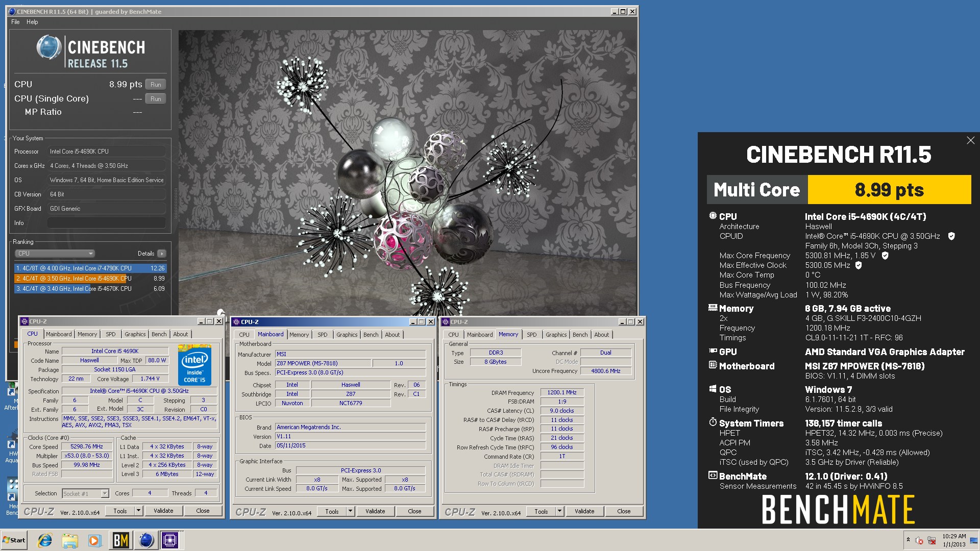Switch to BenchMate taskbar button

pos(120,540)
